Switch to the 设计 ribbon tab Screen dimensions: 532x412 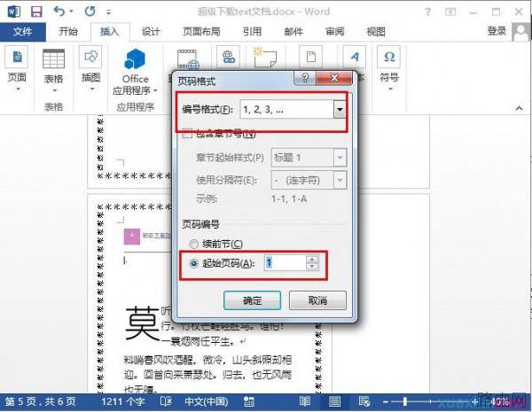[x=151, y=32]
